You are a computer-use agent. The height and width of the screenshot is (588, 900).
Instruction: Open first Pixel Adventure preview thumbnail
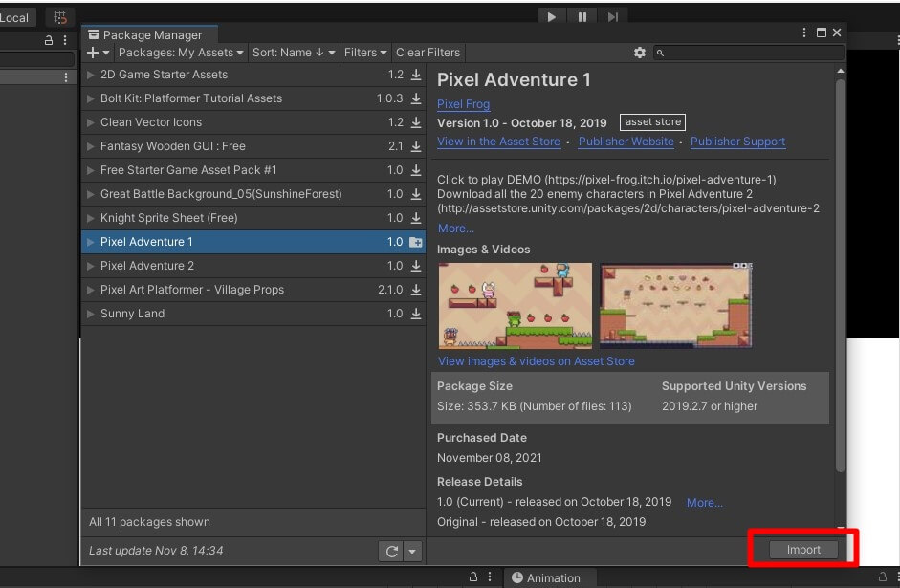pyautogui.click(x=515, y=306)
